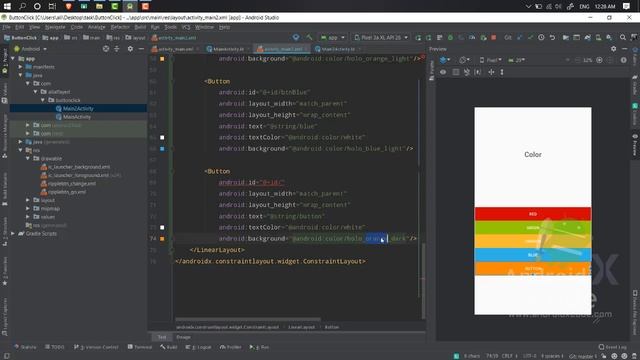This screenshot has width=640, height=360.
Task: Click the scroll-from-source target icon in Project panel
Action: click(x=106, y=49)
